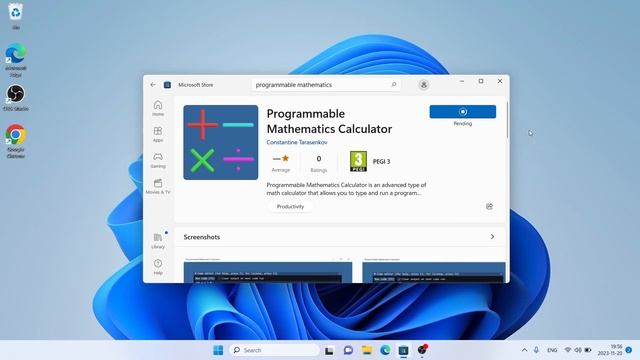Viewport: 640px width, 360px height.
Task: Click OBS Studio taskbar icon
Action: (422, 350)
